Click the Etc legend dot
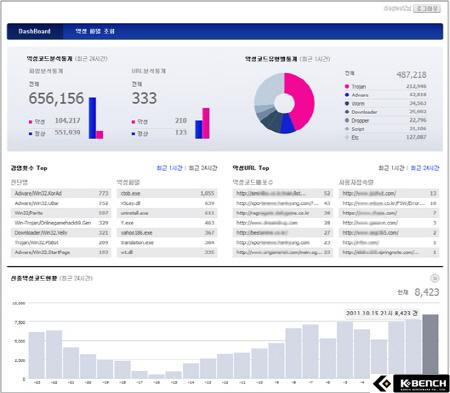Viewport: 450px width, 393px height. (347, 137)
